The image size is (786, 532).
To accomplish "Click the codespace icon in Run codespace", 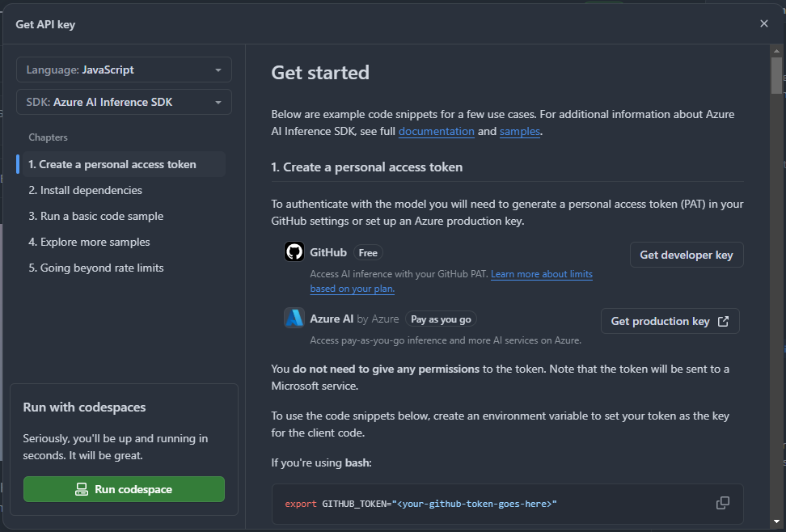I will click(x=82, y=489).
